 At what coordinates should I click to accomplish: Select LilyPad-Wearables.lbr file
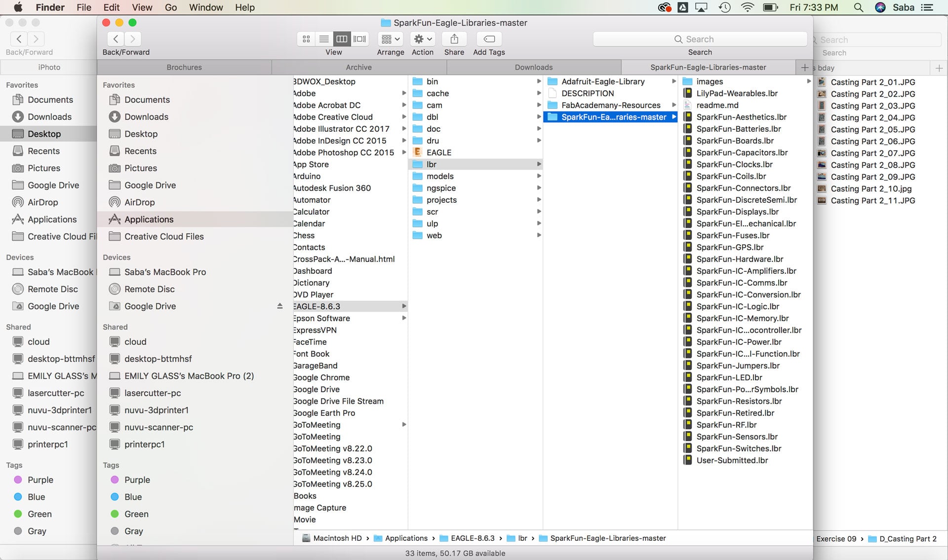[737, 93]
